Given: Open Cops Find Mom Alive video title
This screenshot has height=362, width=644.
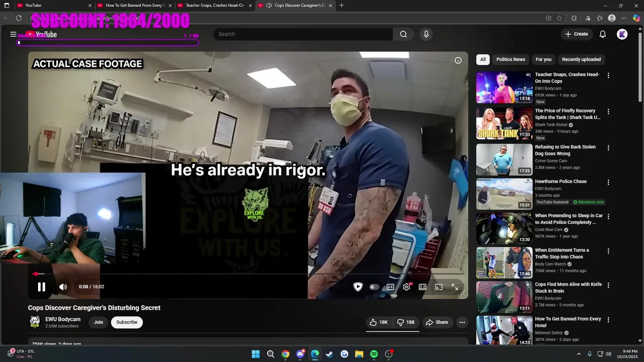Looking at the screenshot, I should coord(568,288).
